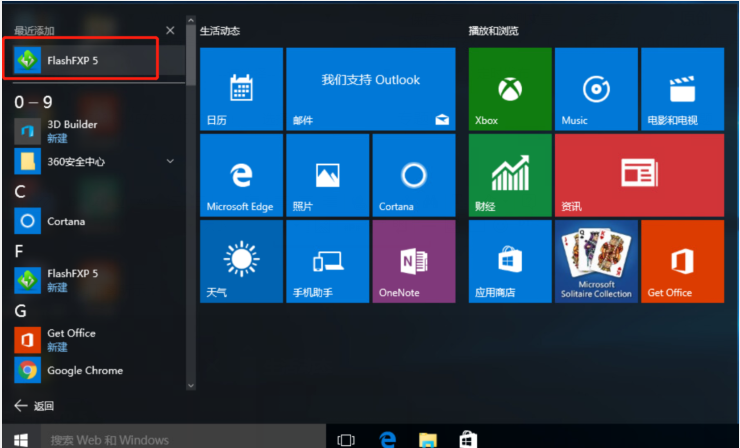
Task: Open Get Office in the app list
Action: pyautogui.click(x=99, y=340)
